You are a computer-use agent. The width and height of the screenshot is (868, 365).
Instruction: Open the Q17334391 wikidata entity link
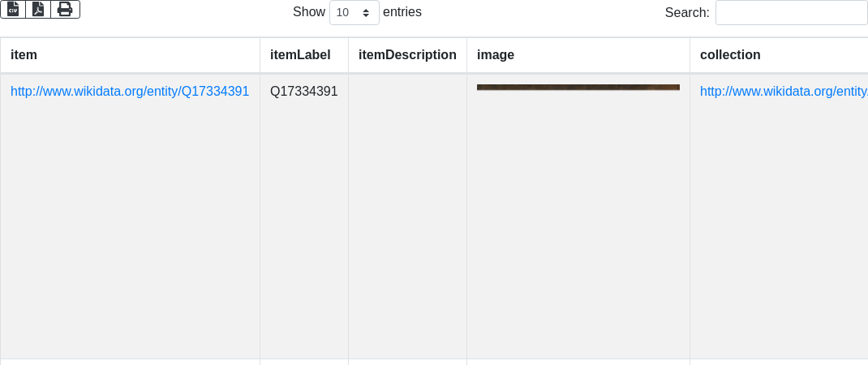(x=130, y=92)
